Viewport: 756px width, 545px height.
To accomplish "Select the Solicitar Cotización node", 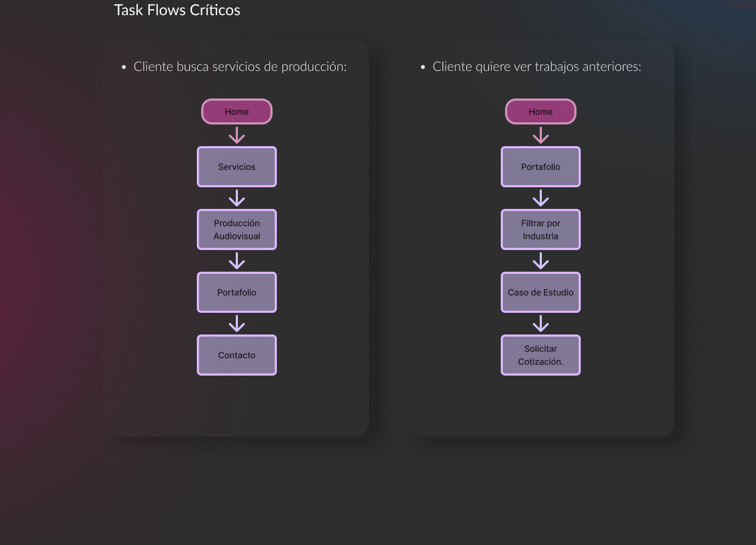I will pos(541,355).
